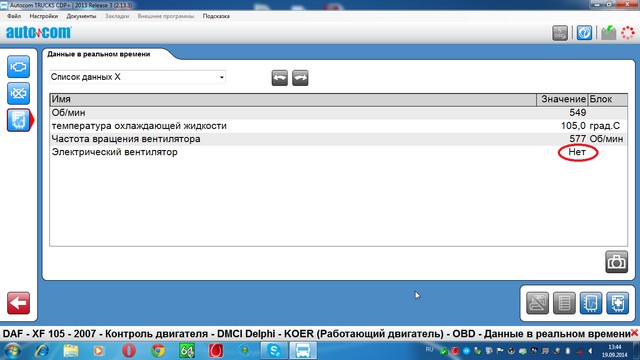640x360 pixels.
Task: Open the fault codes crossed-engine sidebar icon
Action: tap(18, 93)
